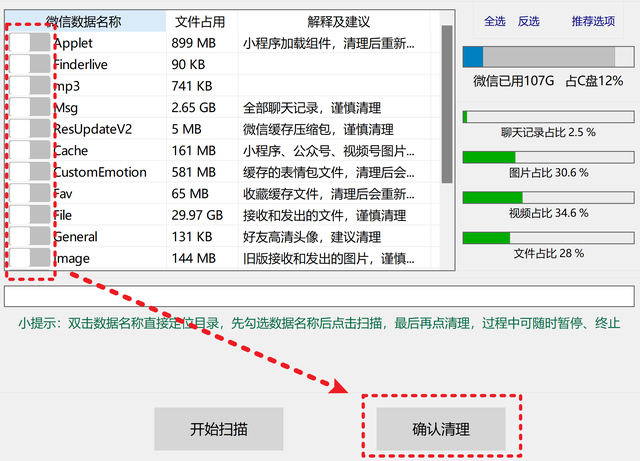
Task: Toggle the switch for Applet row
Action: point(30,42)
